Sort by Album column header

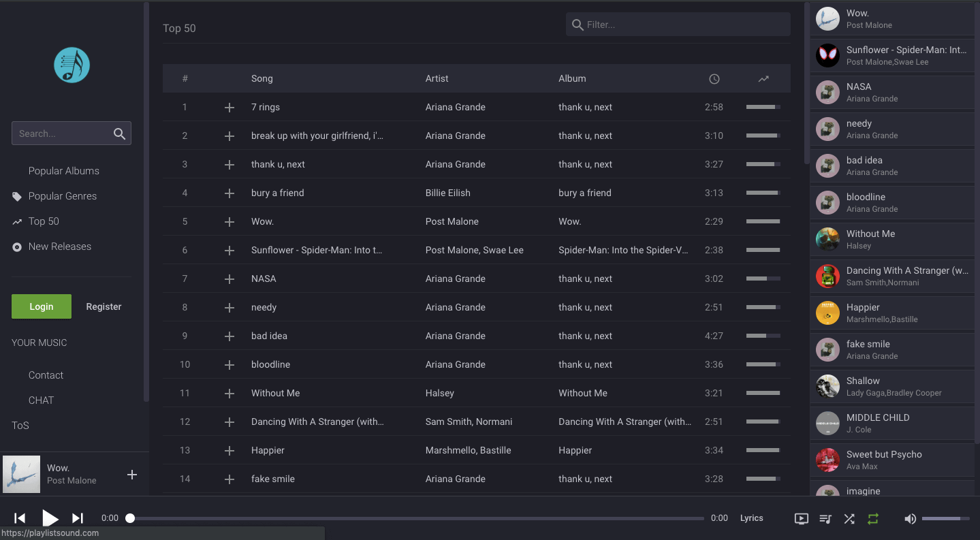pos(572,78)
